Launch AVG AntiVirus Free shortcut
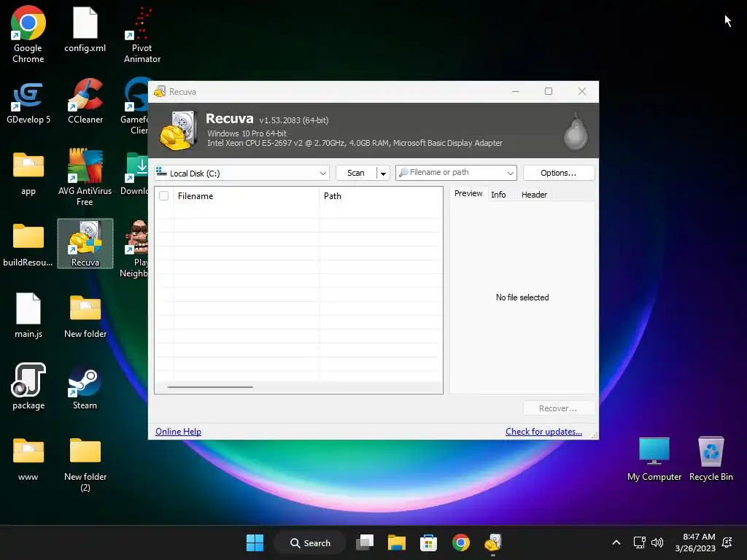 pyautogui.click(x=85, y=177)
